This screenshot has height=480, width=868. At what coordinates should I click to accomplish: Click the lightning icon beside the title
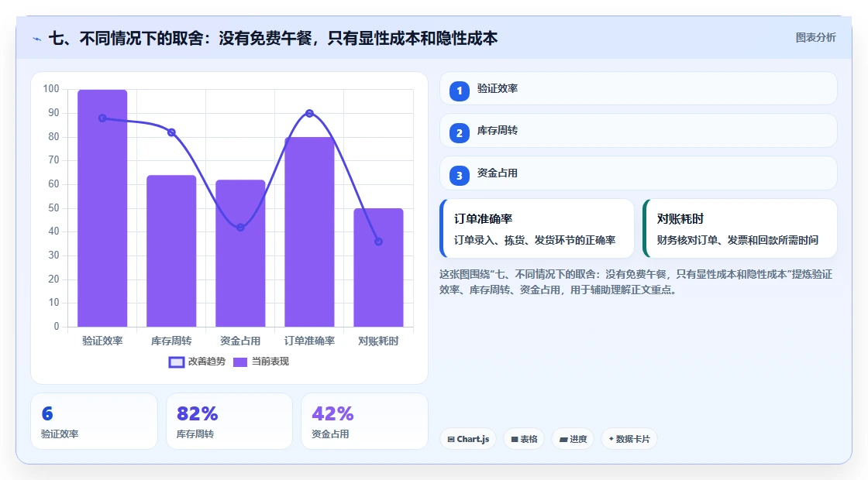(x=37, y=39)
